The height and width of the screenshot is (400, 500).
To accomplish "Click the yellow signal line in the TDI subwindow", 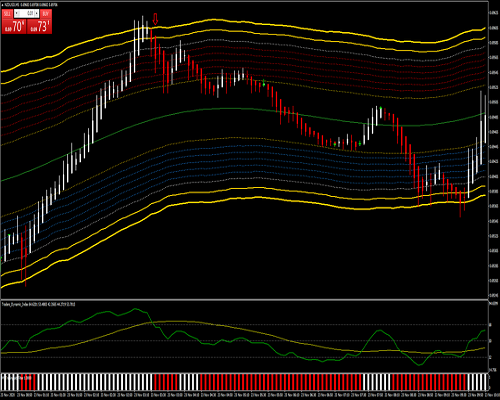I will (x=167, y=322).
